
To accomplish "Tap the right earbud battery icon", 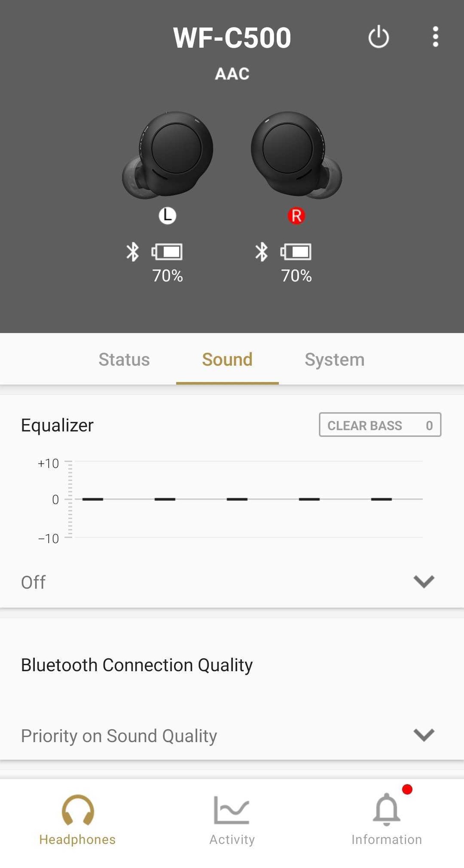I will coord(296,252).
